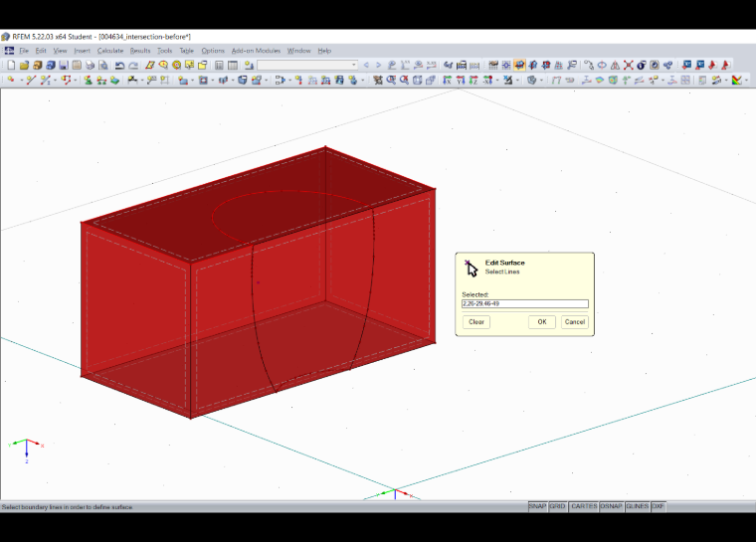Toggle GLINES in the status bar

click(x=637, y=506)
